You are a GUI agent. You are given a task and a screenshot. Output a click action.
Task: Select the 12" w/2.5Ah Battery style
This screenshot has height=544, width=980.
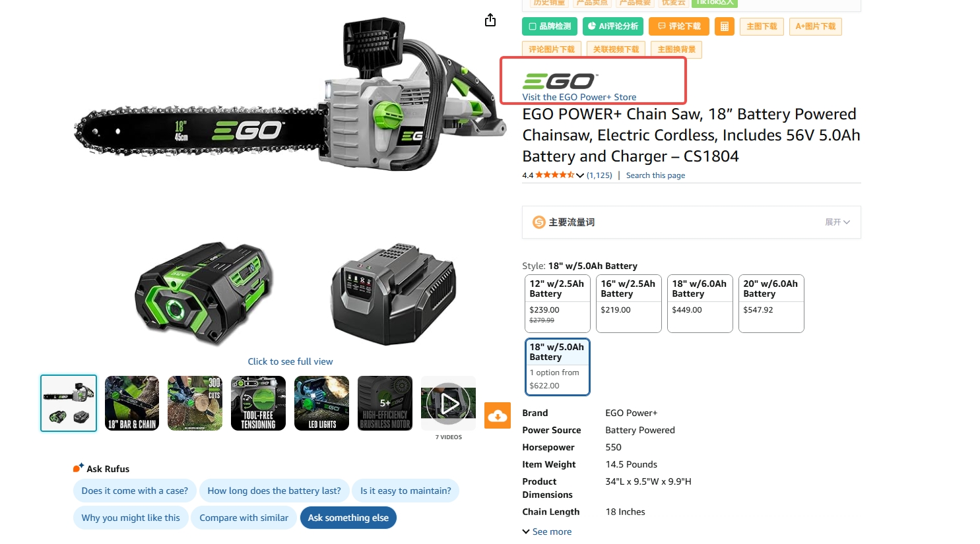click(x=556, y=303)
